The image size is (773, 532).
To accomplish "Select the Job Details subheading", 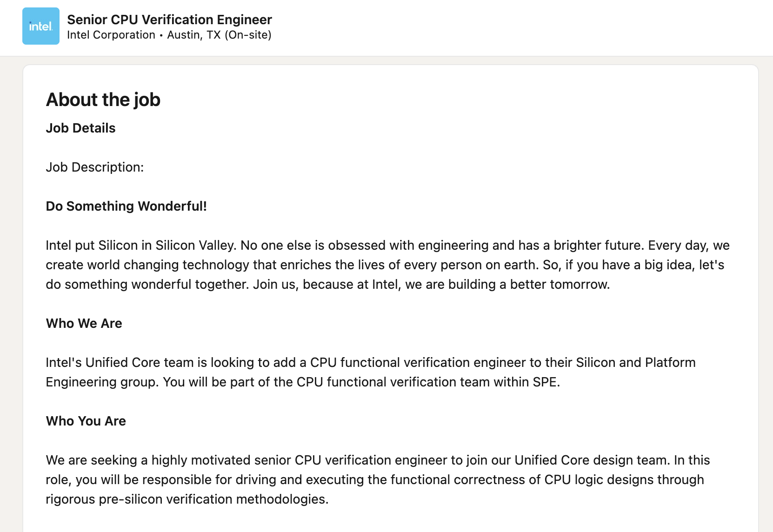I will coord(80,128).
